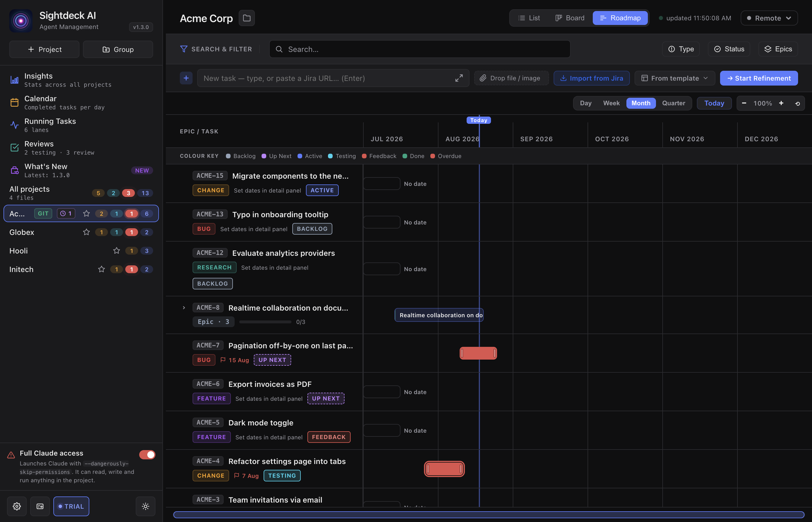Click the reset zoom icon

point(797,103)
